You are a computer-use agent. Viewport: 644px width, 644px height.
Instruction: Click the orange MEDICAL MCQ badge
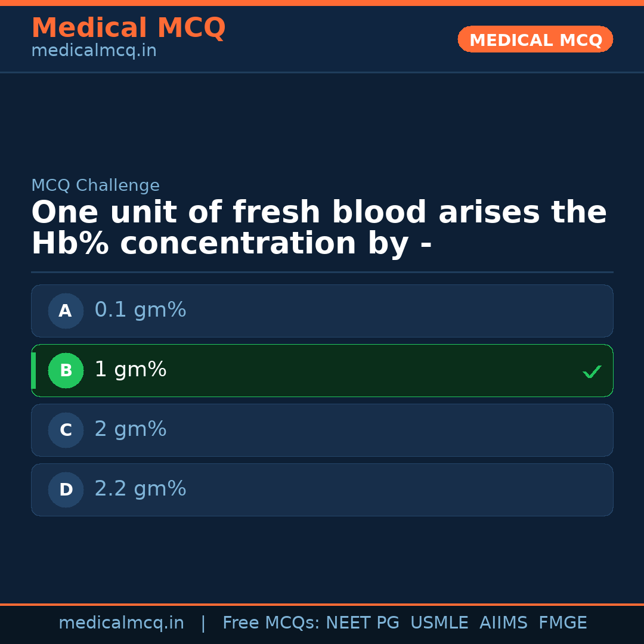point(535,39)
